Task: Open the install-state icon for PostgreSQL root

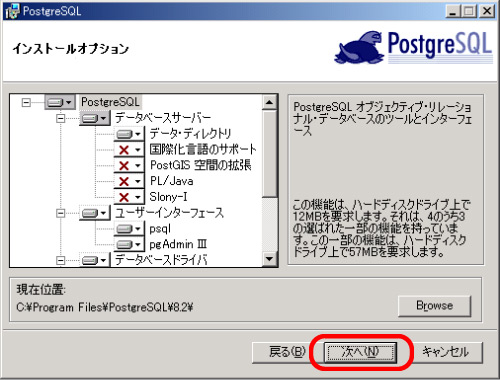Action: pyautogui.click(x=60, y=102)
